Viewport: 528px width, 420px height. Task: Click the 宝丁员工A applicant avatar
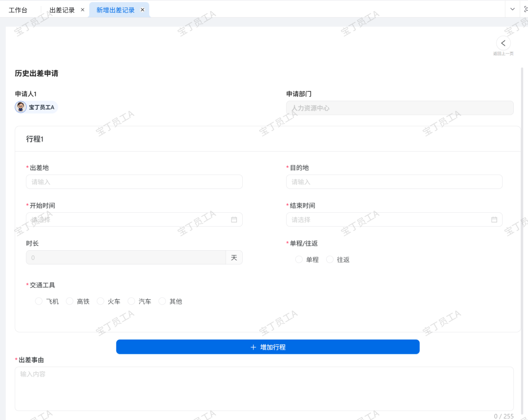(x=21, y=107)
